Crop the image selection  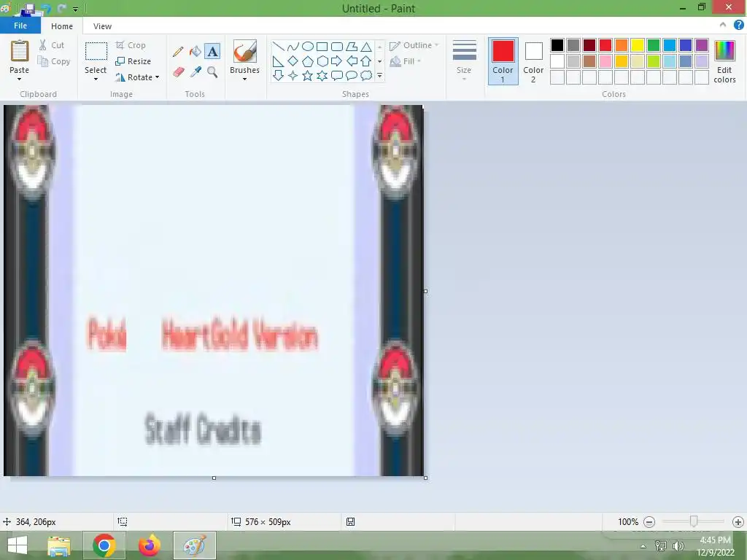pyautogui.click(x=131, y=45)
